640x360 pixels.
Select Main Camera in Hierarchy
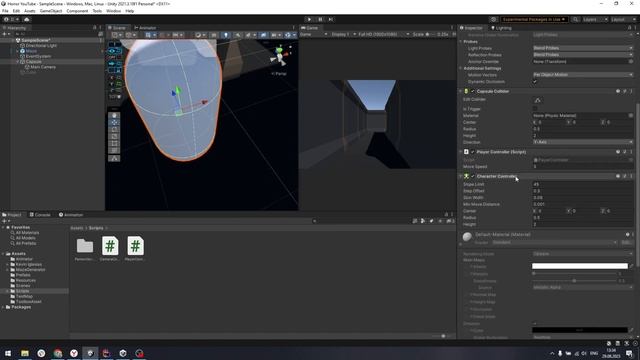point(43,67)
